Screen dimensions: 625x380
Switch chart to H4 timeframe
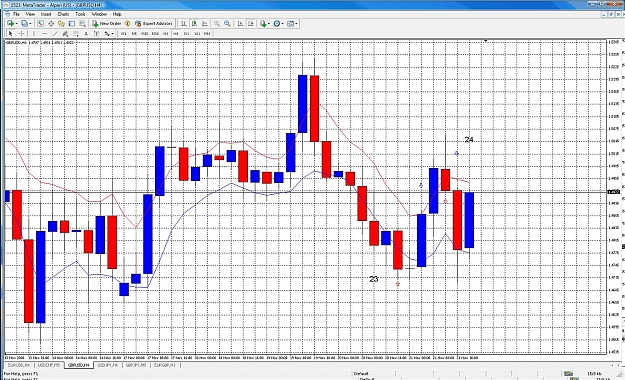pos(176,33)
